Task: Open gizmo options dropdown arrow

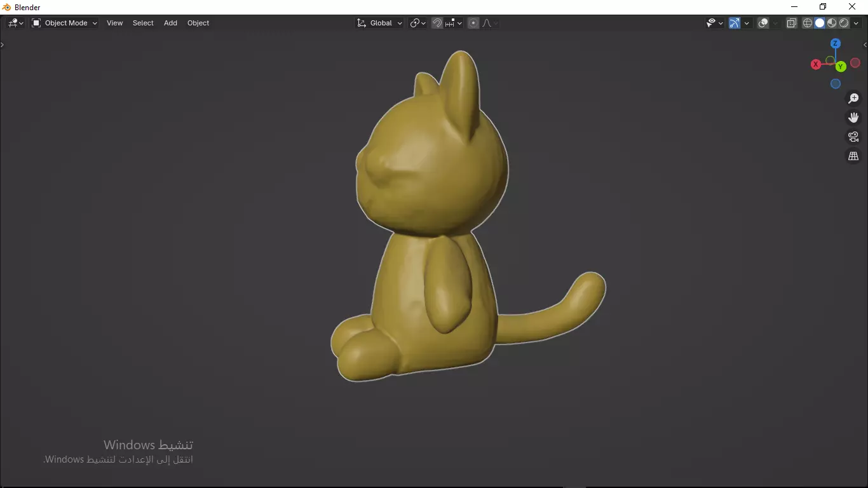Action: tap(747, 23)
